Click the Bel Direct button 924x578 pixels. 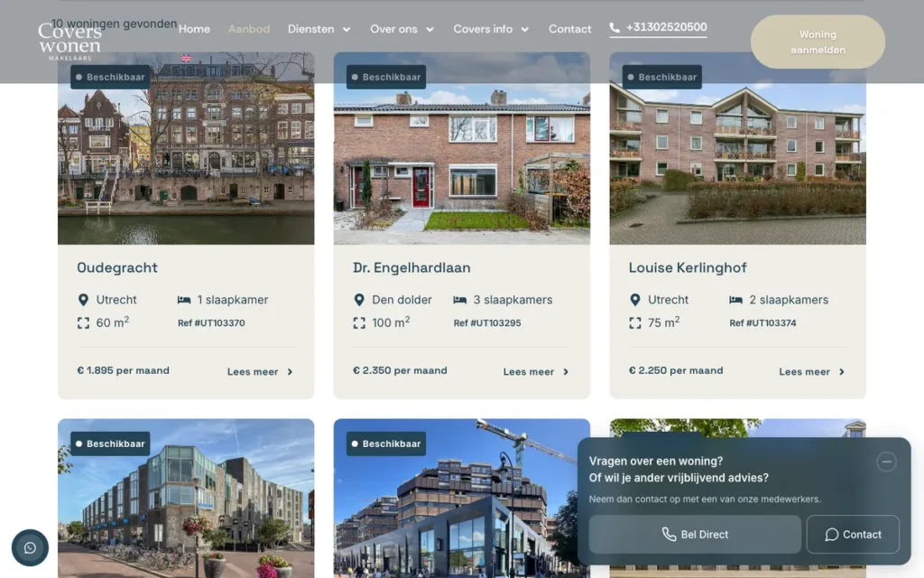click(x=695, y=535)
